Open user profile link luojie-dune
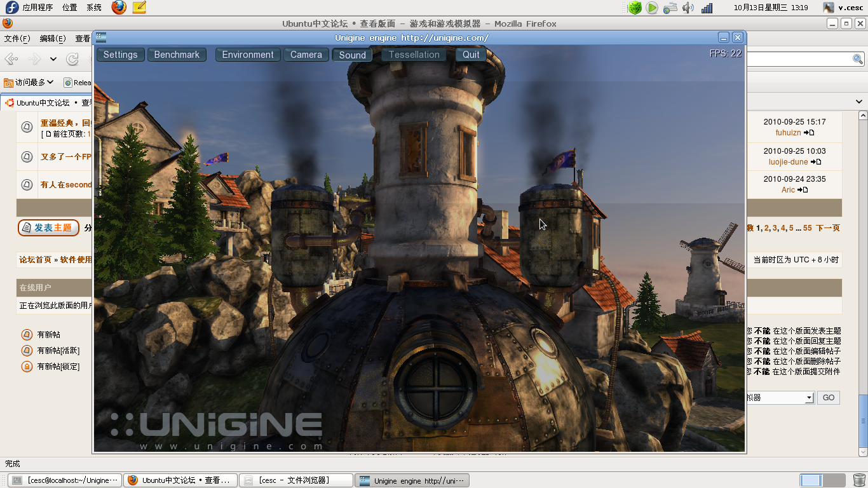The image size is (868, 488). (788, 162)
